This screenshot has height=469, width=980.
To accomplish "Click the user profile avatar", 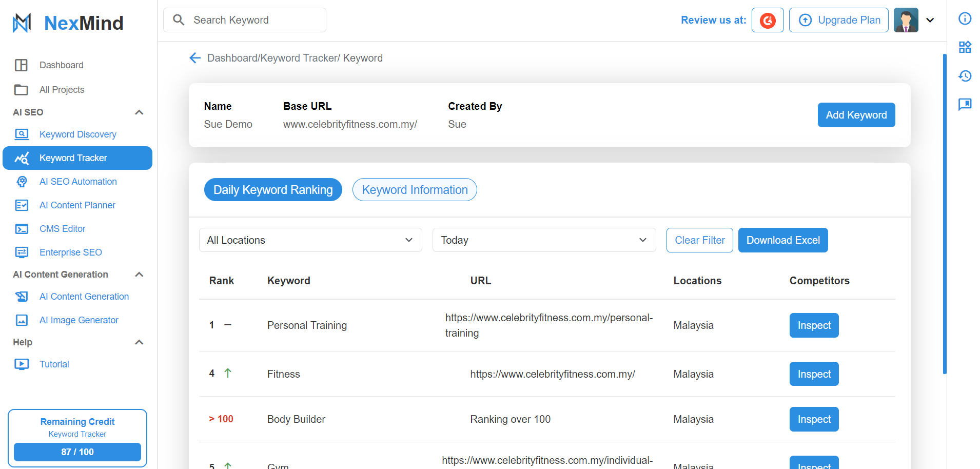I will [906, 20].
